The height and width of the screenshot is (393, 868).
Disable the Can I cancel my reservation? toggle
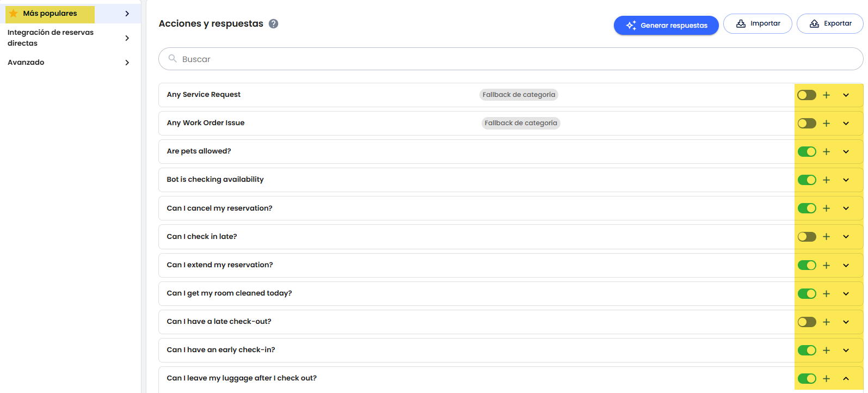coord(807,208)
